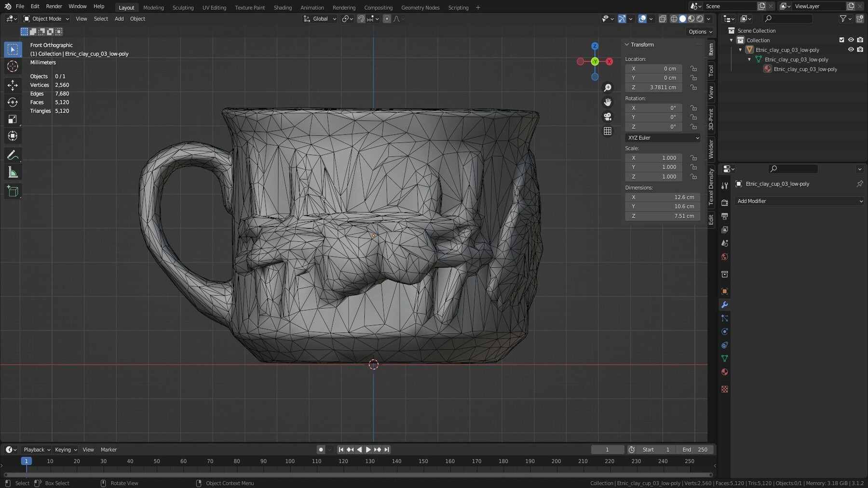Switch viewport to wireframe shading
868x488 pixels.
(x=674, y=19)
